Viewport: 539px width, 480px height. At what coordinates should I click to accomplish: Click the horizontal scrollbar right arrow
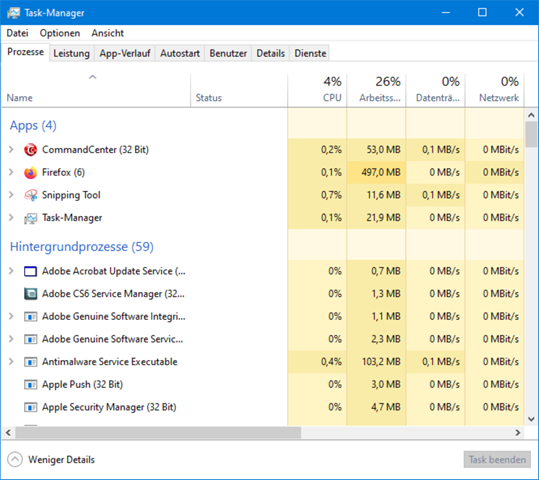coord(518,433)
